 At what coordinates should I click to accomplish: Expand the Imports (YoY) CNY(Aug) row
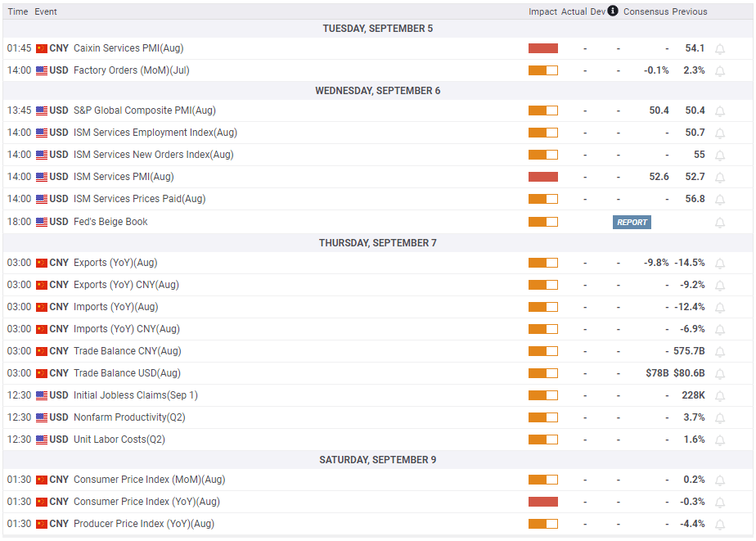[126, 329]
